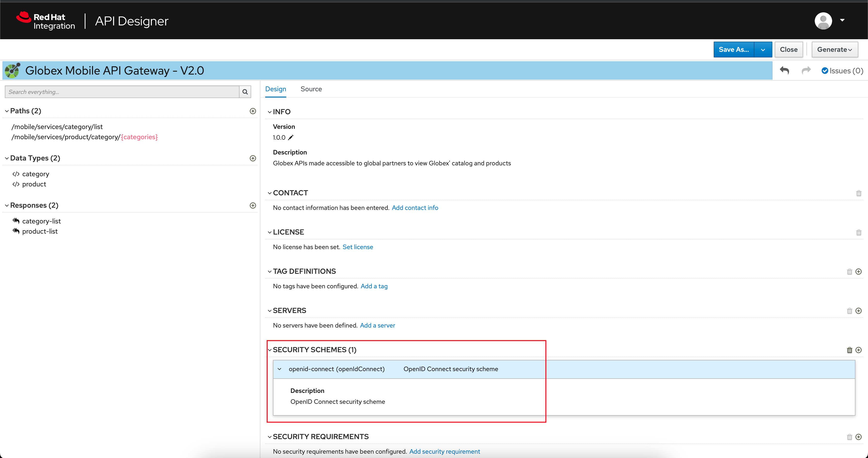Click the Globex Mobile API Gateway title
The image size is (868, 458).
[x=115, y=70]
